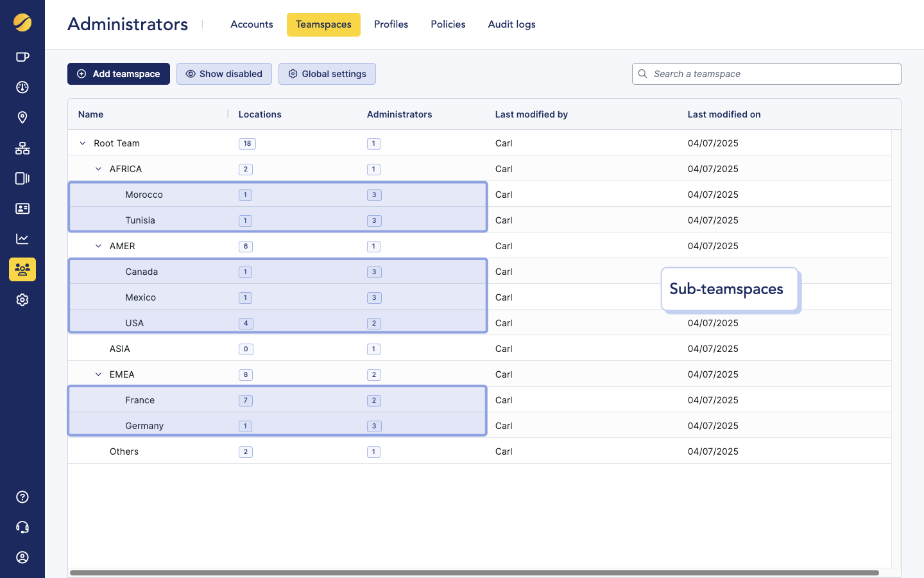Open the help question-mark icon
The height and width of the screenshot is (578, 924).
point(22,496)
